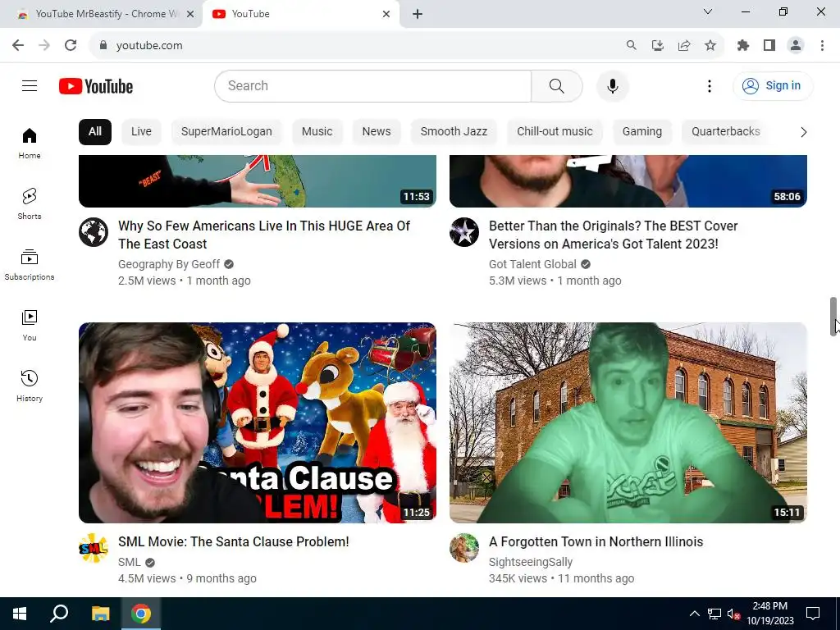Select the Quarterbacks filter chip
The height and width of the screenshot is (630, 840).
tap(725, 132)
